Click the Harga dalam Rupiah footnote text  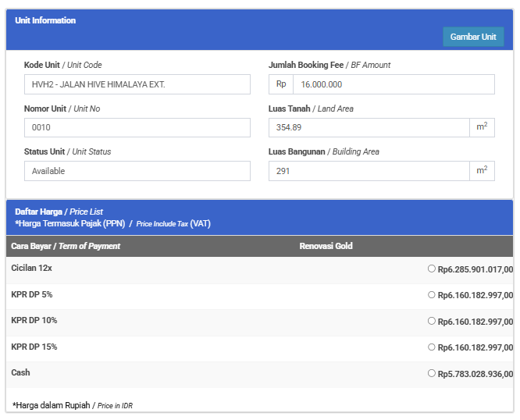tap(77, 405)
